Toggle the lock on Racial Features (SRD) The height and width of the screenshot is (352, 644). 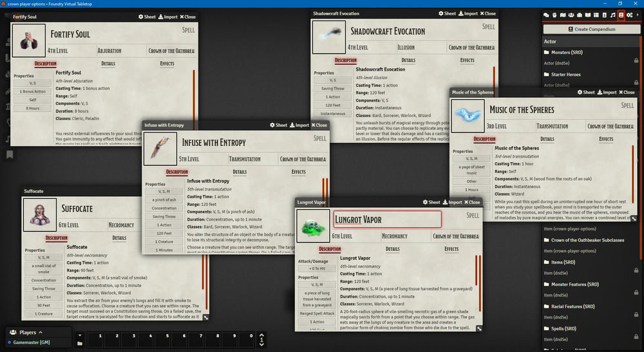pyautogui.click(x=636, y=306)
